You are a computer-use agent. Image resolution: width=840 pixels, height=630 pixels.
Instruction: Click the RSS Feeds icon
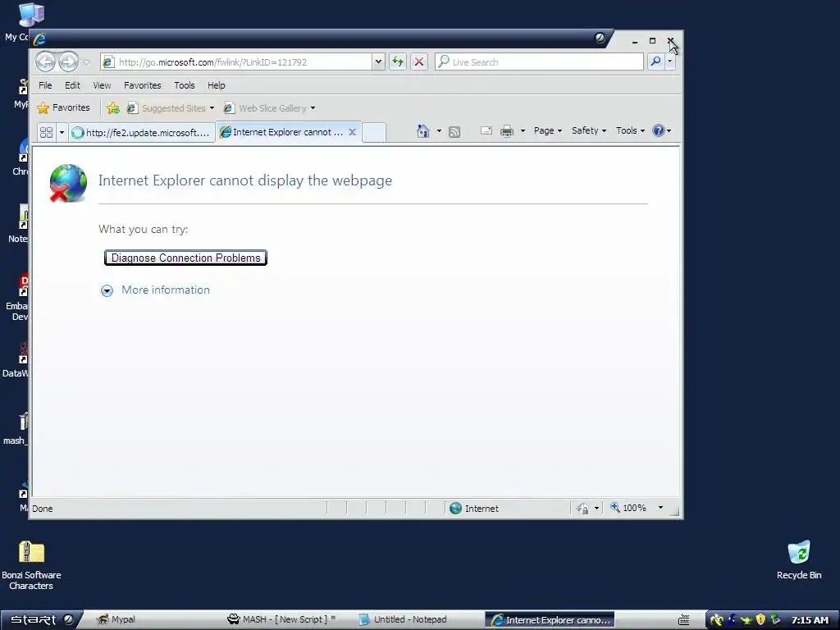[x=454, y=131]
